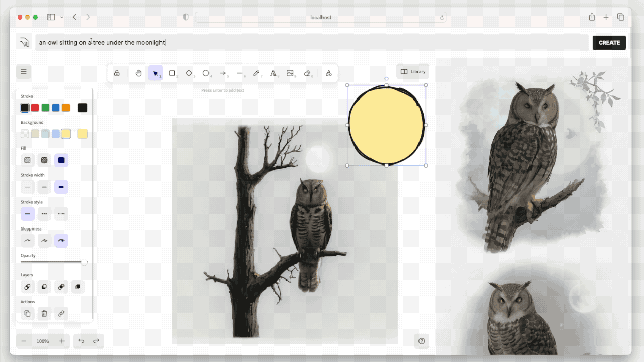Select the Hand panning tool

[138, 73]
